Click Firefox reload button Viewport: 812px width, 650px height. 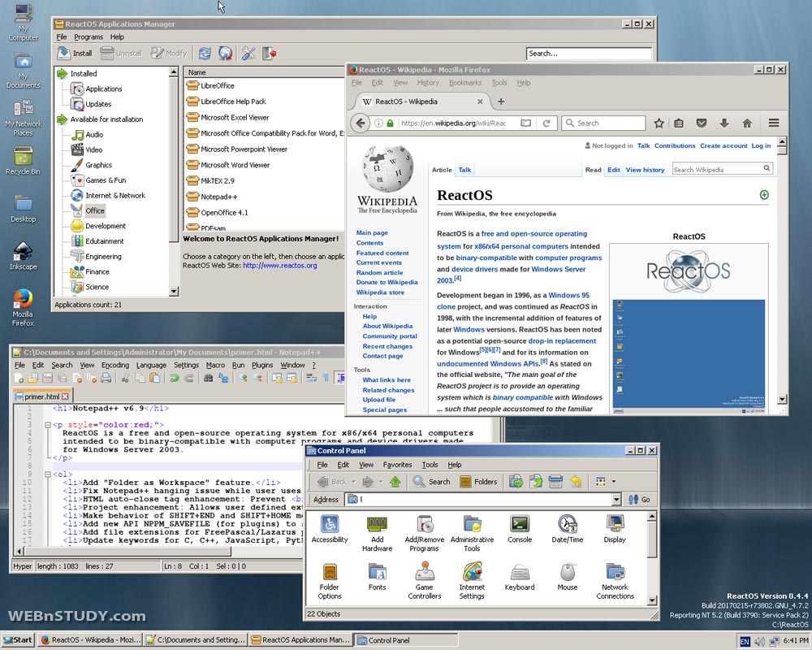pyautogui.click(x=546, y=123)
